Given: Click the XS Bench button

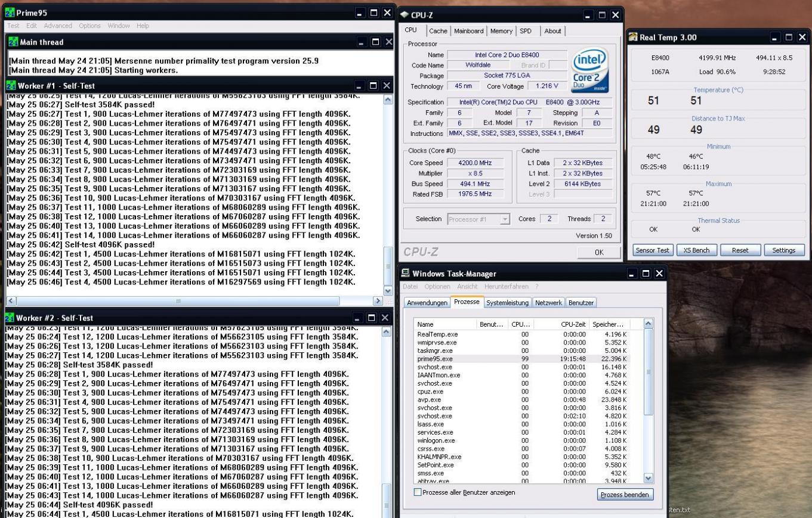Looking at the screenshot, I should click(696, 250).
